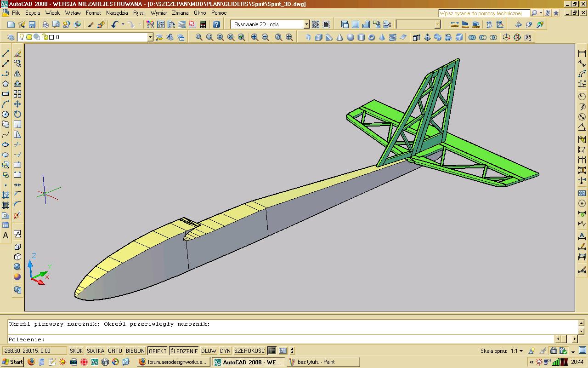
Task: Toggle ORTO mode in status bar
Action: click(x=115, y=351)
